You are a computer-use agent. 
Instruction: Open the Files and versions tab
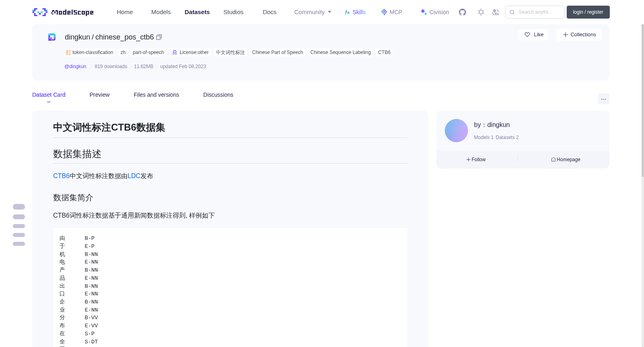pos(156,95)
